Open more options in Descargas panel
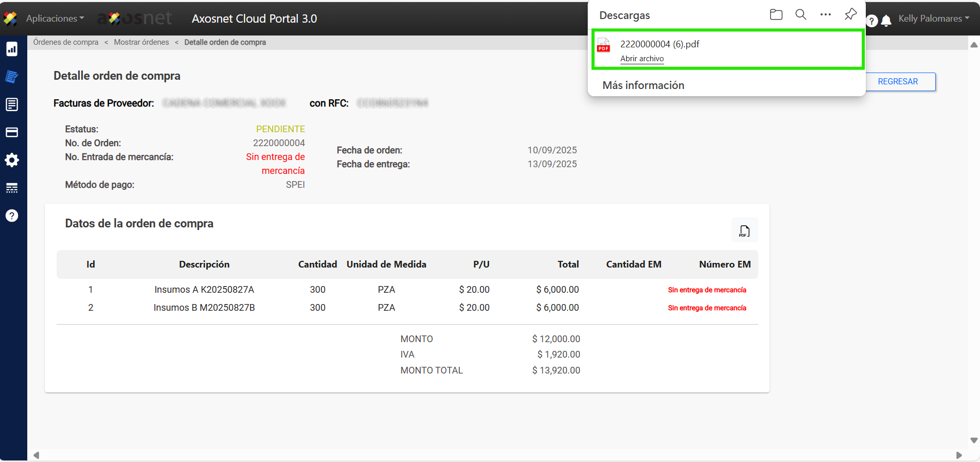The height and width of the screenshot is (462, 980). (x=825, y=15)
